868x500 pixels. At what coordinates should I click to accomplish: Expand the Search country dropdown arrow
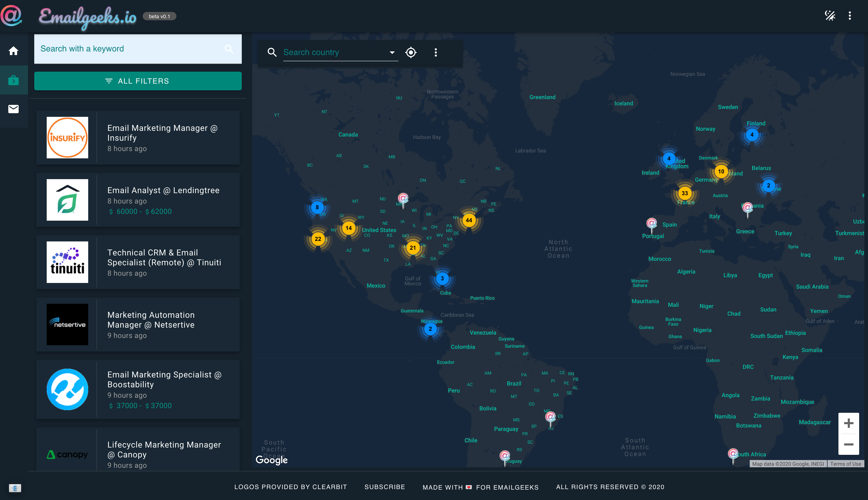click(x=392, y=52)
